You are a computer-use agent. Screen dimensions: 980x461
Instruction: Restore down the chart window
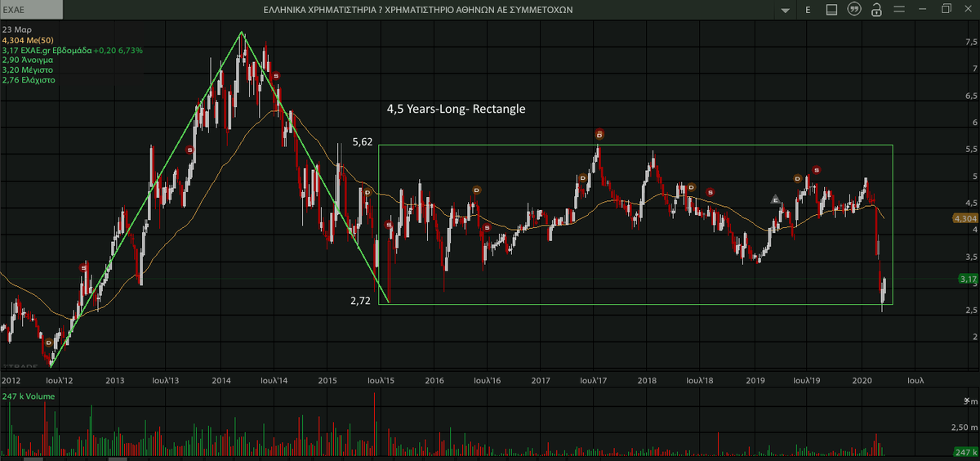pyautogui.click(x=947, y=9)
